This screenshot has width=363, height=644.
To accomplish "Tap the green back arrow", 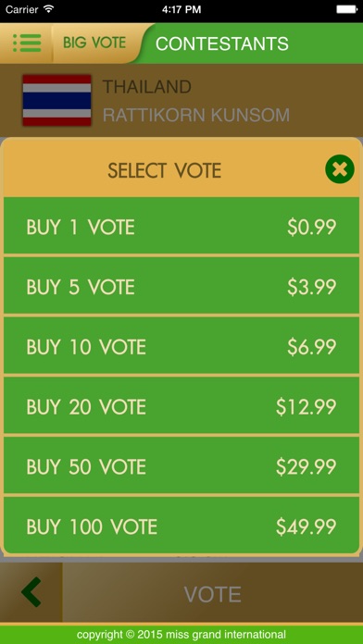I will point(31,592).
